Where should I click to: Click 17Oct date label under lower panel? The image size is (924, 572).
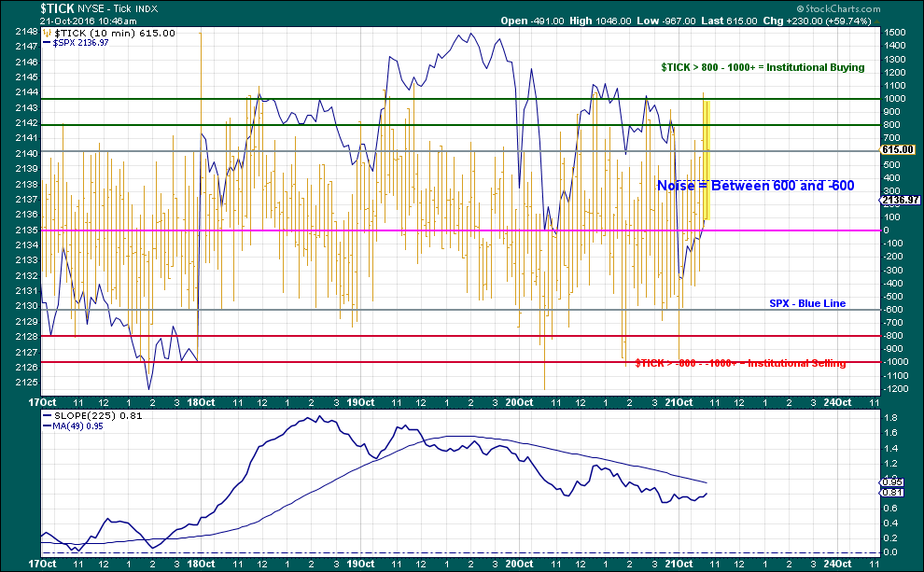click(x=42, y=564)
